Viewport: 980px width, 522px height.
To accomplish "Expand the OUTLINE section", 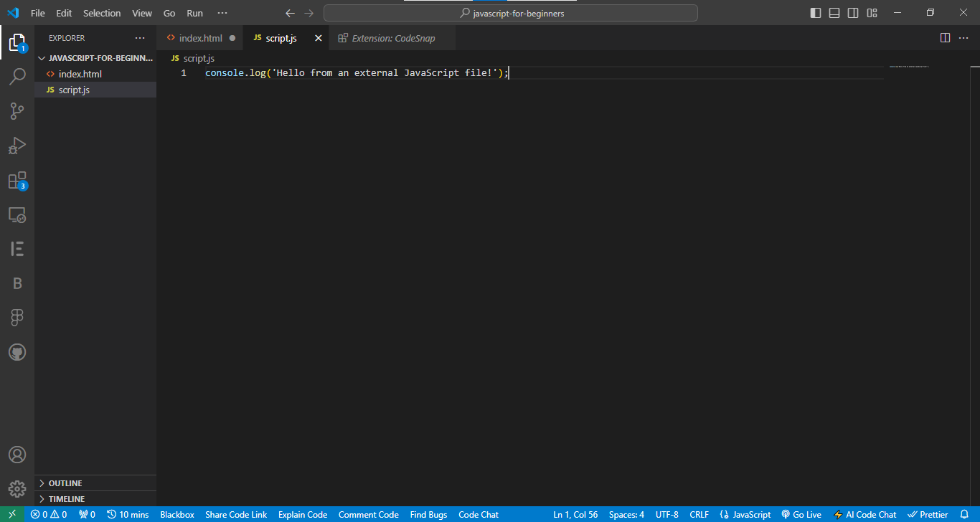I will pos(95,483).
